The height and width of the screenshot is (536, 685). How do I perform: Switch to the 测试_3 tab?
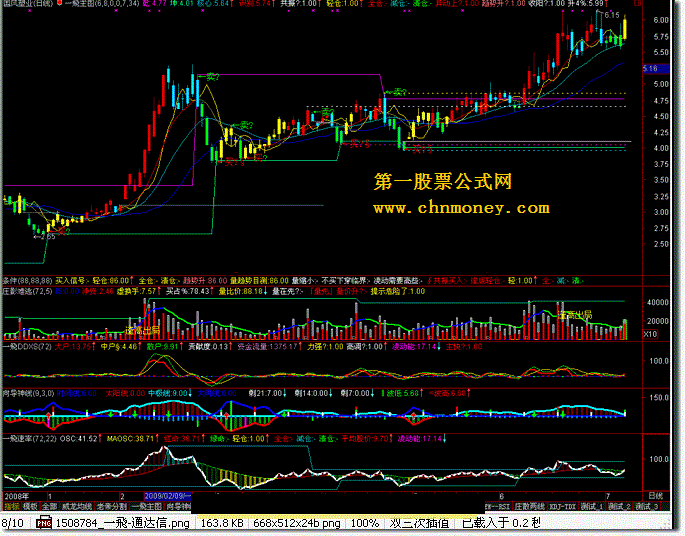(x=647, y=507)
